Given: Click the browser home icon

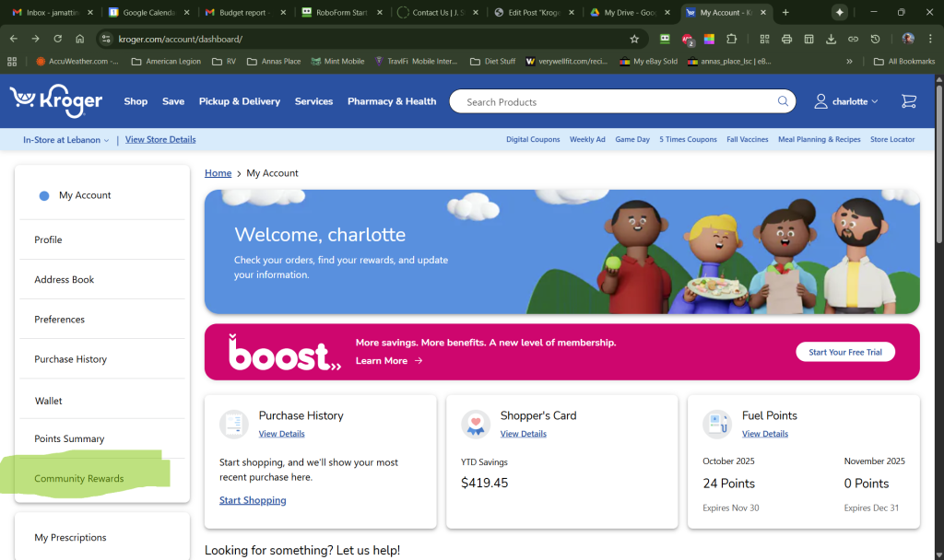Looking at the screenshot, I should click(x=80, y=40).
